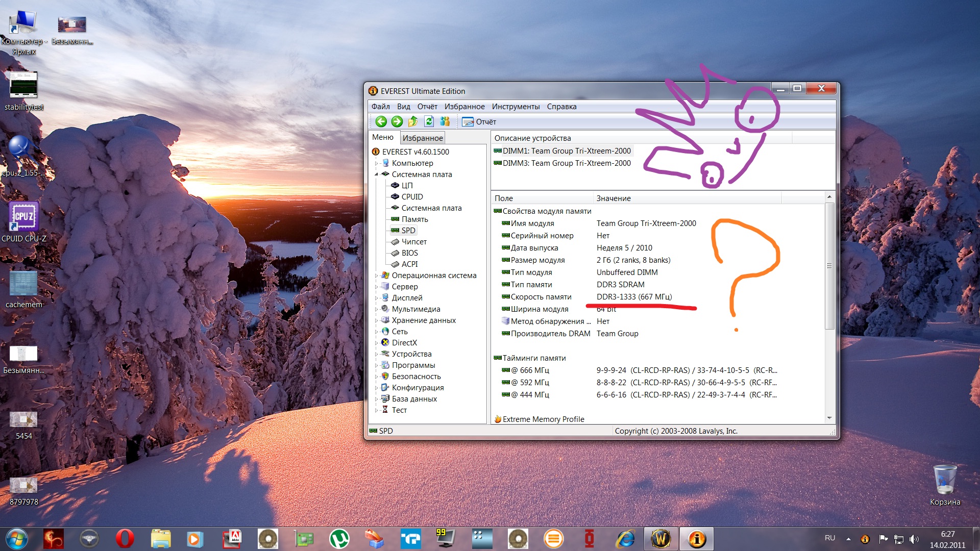This screenshot has height=551, width=980.
Task: Open the users toolbar icon beside Refresh
Action: [445, 121]
